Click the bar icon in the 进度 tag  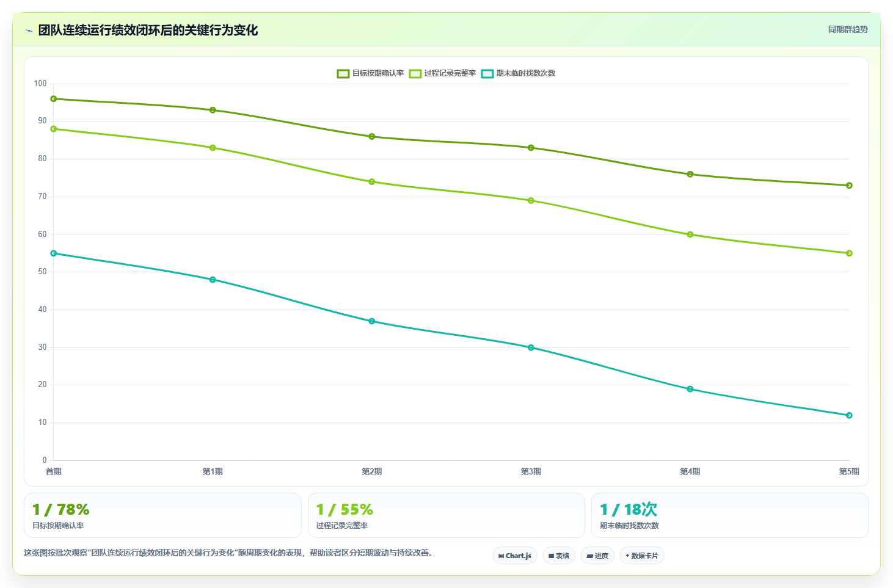tap(589, 556)
